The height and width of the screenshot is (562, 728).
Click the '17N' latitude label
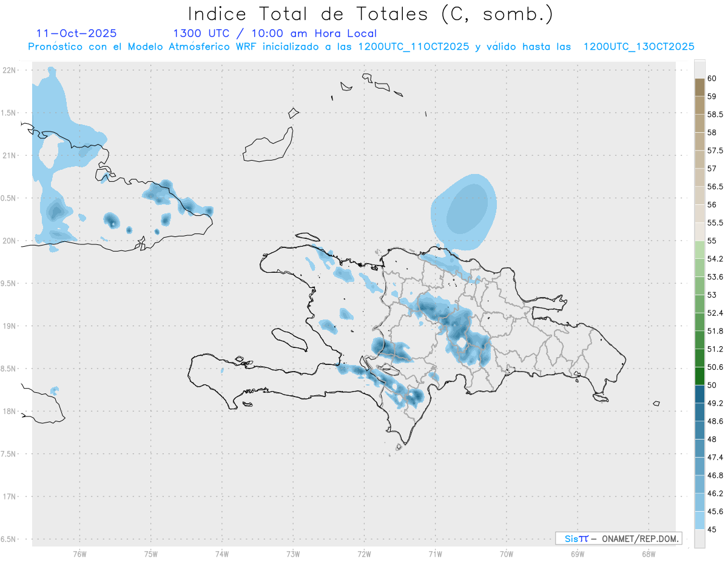9,497
